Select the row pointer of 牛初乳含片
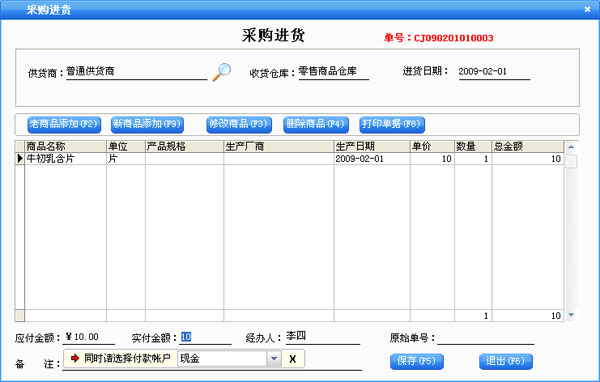600x382 pixels. click(20, 158)
